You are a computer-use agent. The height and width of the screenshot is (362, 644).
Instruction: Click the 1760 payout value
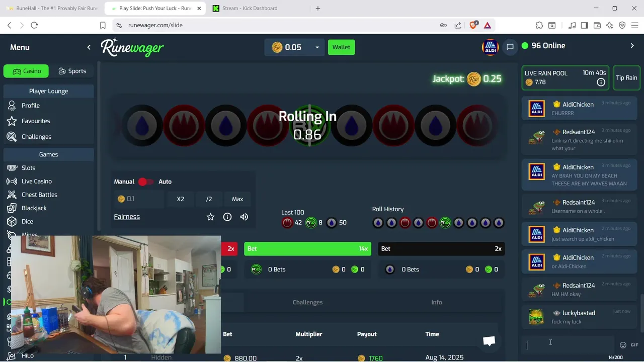point(375,358)
